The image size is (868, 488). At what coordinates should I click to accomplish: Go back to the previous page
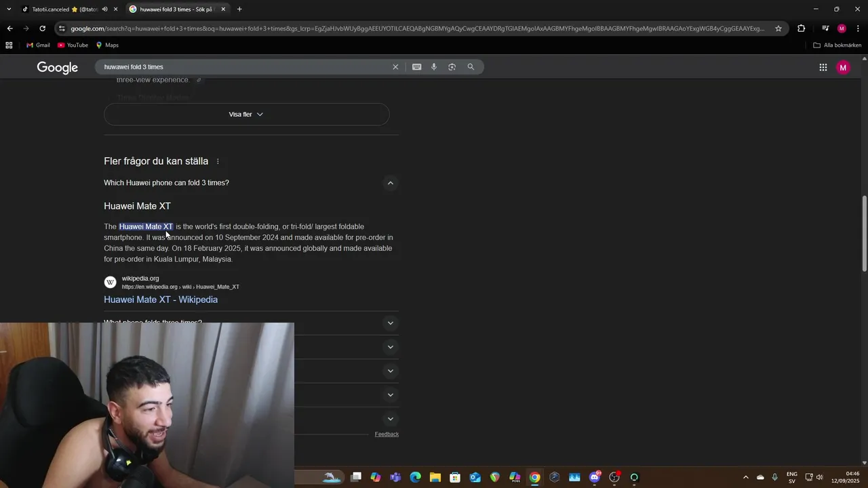(x=9, y=28)
